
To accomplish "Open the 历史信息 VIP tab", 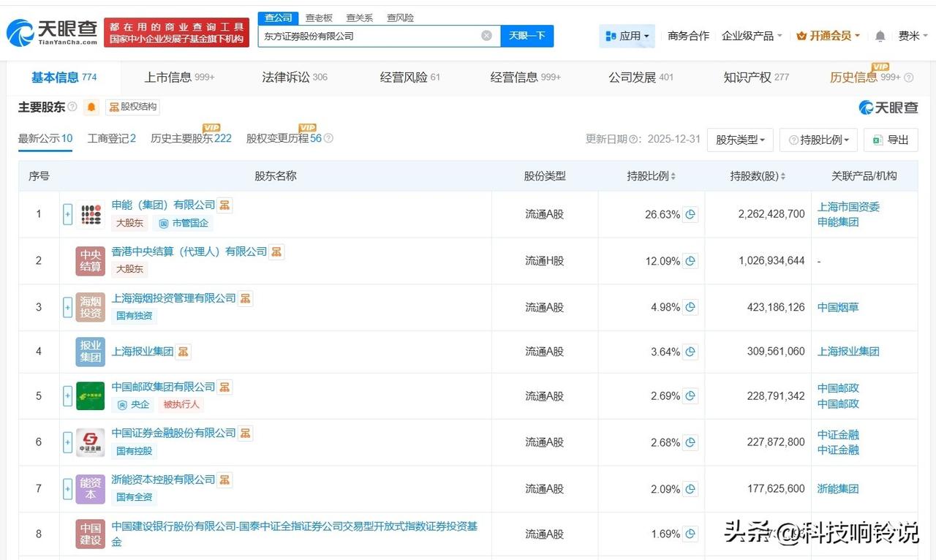I will (x=865, y=77).
